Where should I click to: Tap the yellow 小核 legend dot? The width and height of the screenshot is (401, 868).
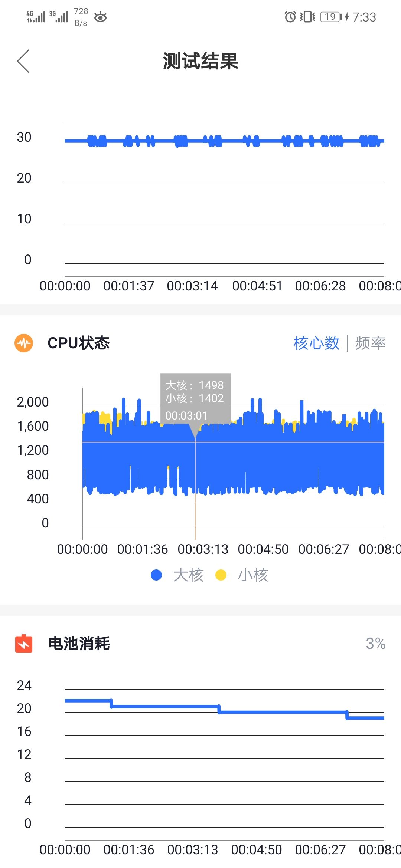tap(221, 575)
